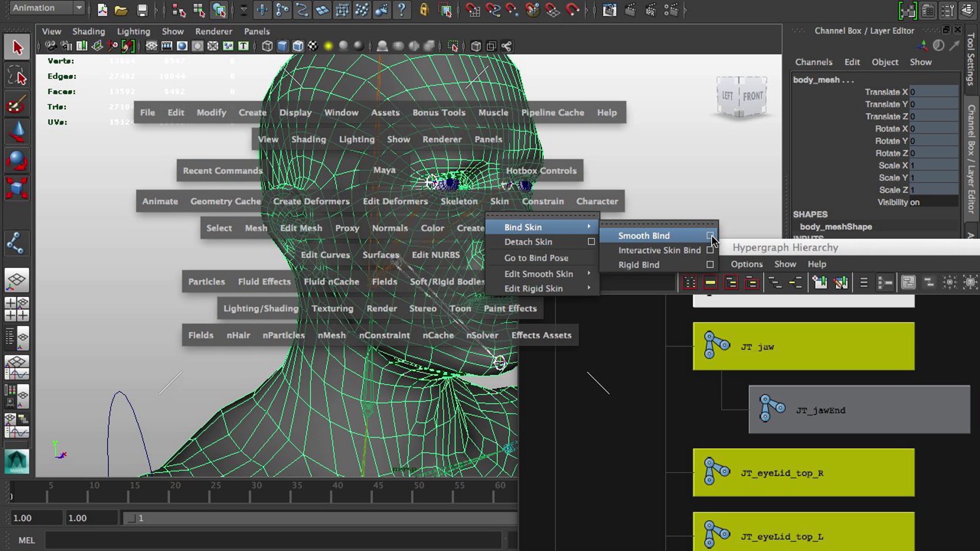Viewport: 980px width, 551px height.
Task: Activate the Scale tool cube icon
Action: point(17,188)
